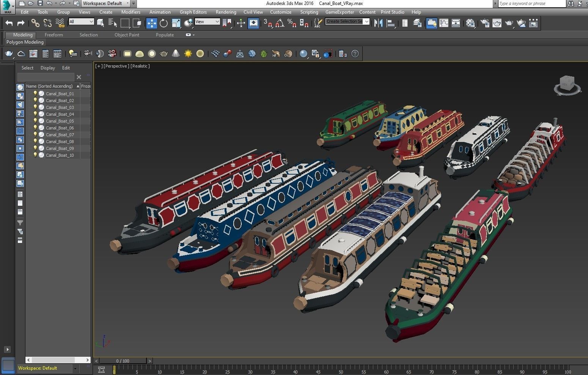This screenshot has height=375, width=588.
Task: Toggle Window/Crossing selection mode
Action: click(137, 23)
